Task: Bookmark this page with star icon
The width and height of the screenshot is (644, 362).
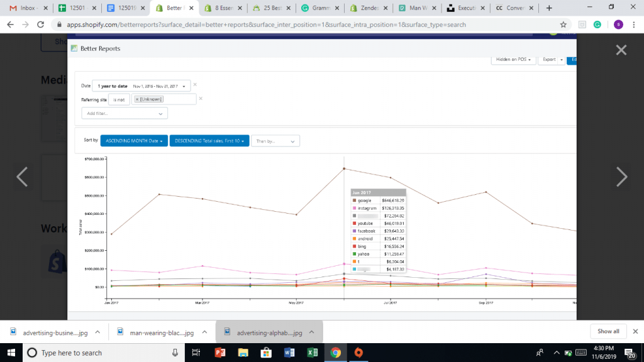Action: pyautogui.click(x=563, y=25)
